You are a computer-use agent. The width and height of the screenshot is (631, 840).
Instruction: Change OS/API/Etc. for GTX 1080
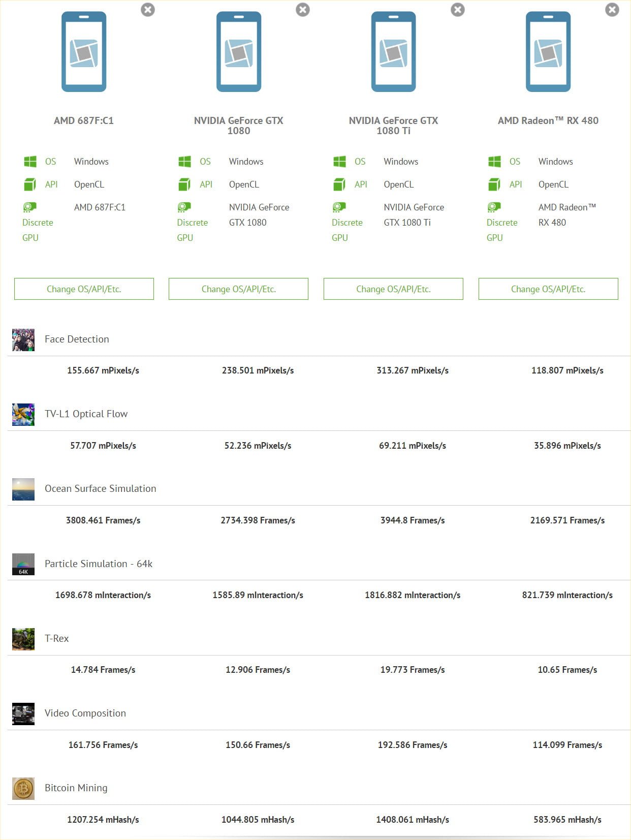pyautogui.click(x=239, y=289)
